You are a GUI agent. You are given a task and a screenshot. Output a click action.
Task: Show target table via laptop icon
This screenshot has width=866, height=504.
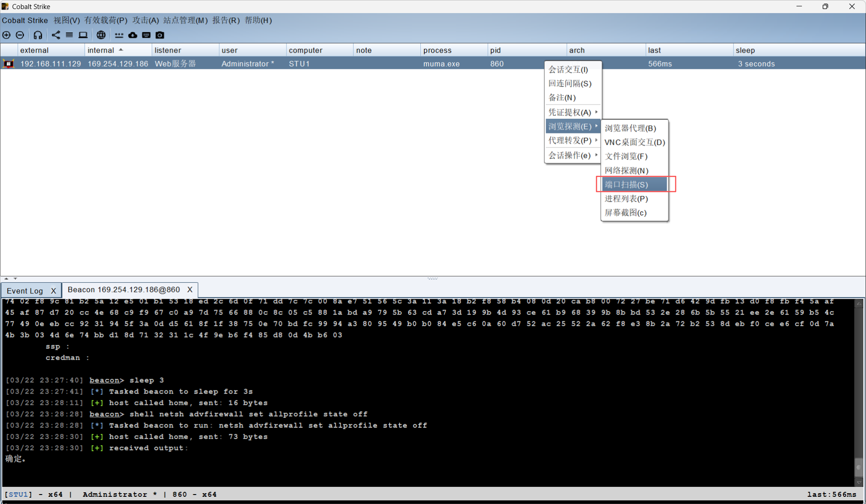(83, 35)
